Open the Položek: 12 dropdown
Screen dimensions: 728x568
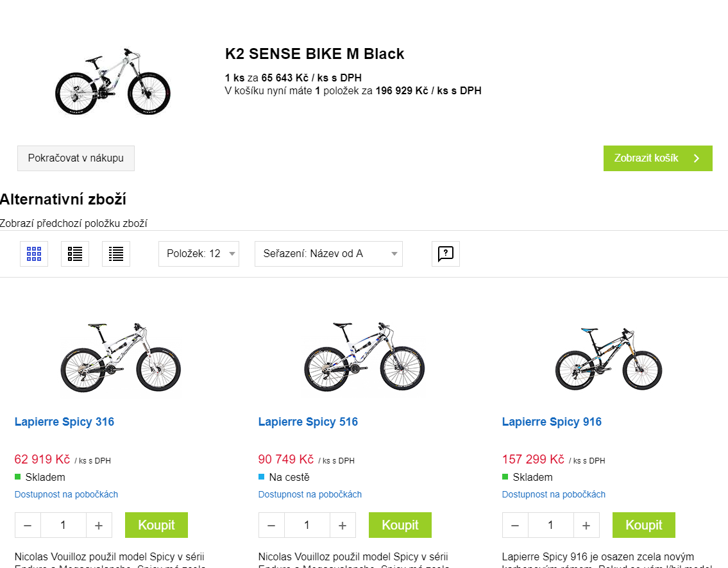199,254
